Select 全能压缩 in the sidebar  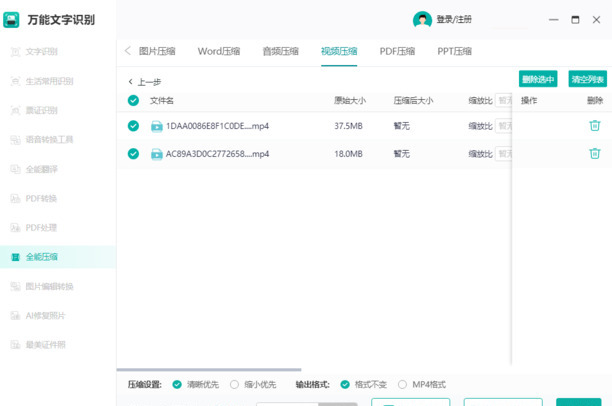58,257
